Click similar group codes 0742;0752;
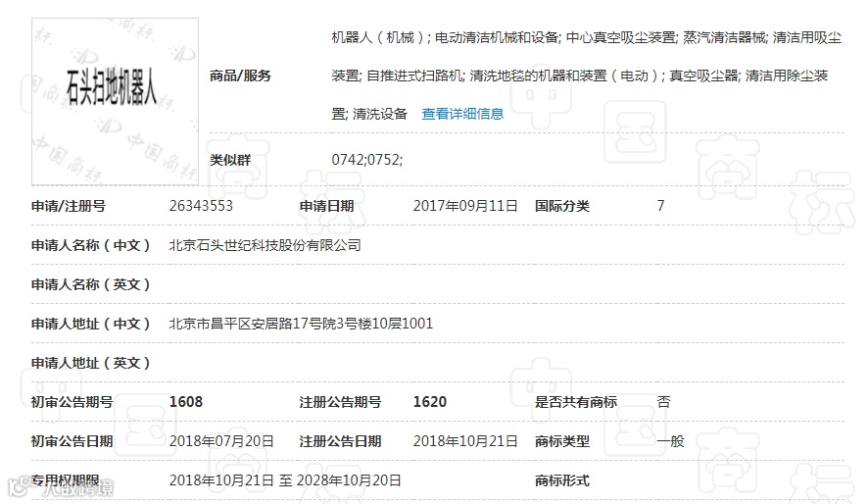This screenshot has height=504, width=868. point(367,160)
